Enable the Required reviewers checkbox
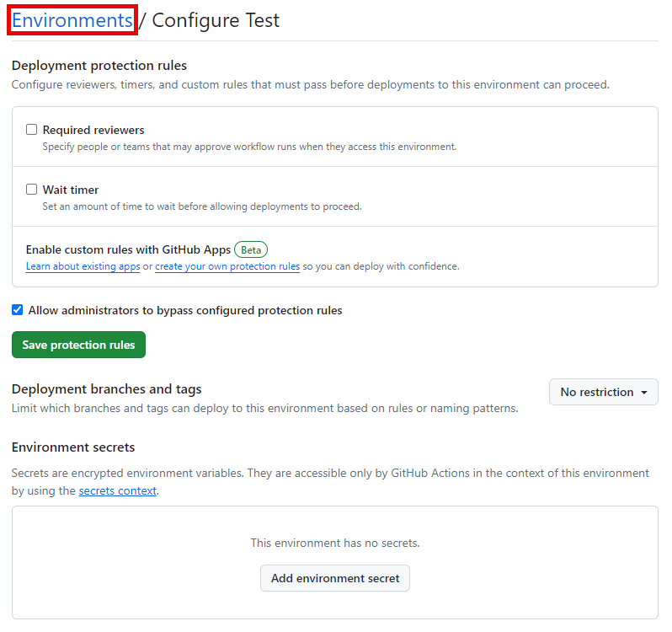 [31, 130]
